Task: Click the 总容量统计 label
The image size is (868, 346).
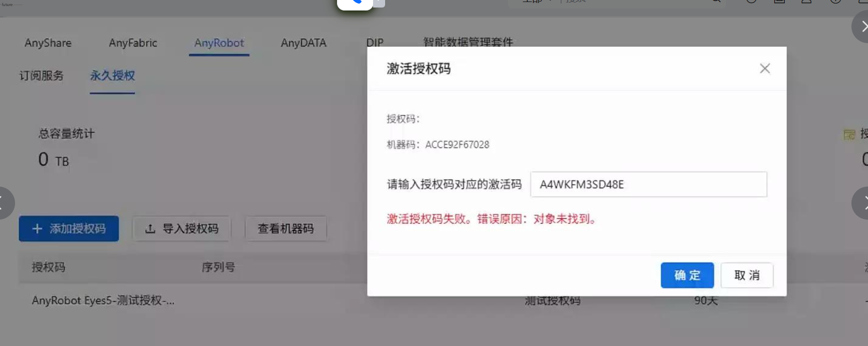Action: coord(66,134)
